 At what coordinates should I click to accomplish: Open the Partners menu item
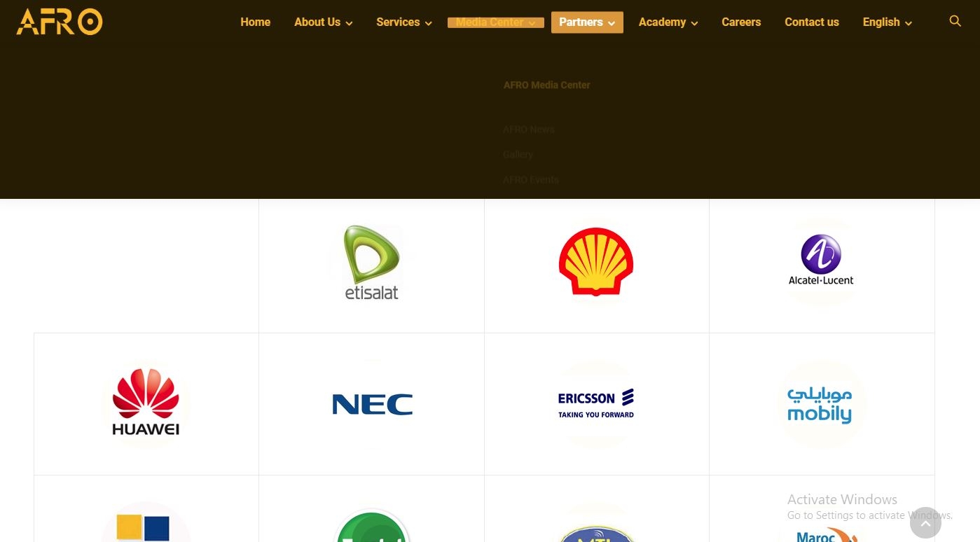(x=586, y=22)
